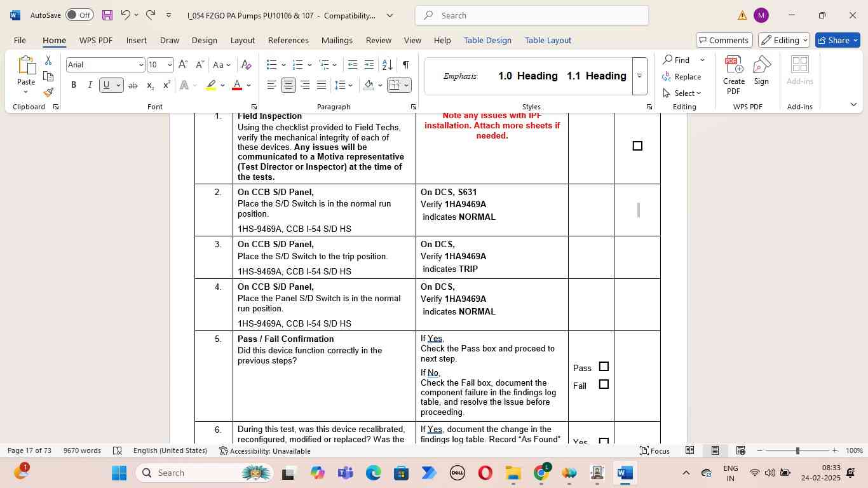Check the Pass box in step 5
Viewport: 868px width, 488px height.
pos(604,367)
